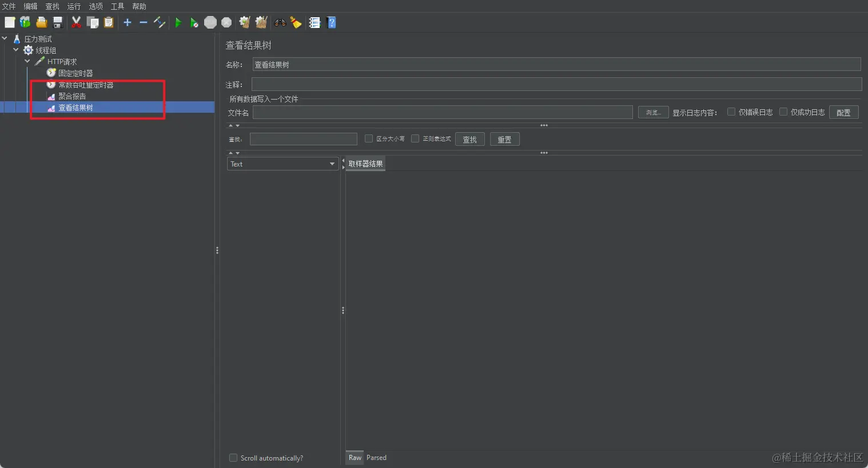This screenshot has width=868, height=468.
Task: Open the Text renderer dropdown
Action: click(283, 164)
